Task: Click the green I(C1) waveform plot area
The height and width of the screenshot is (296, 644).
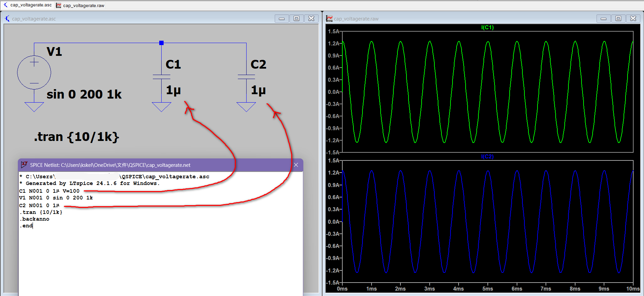Action: pos(488,92)
